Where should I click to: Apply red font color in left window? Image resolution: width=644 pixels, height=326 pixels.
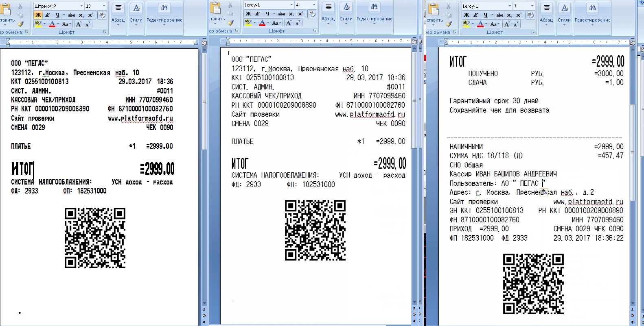[x=52, y=24]
